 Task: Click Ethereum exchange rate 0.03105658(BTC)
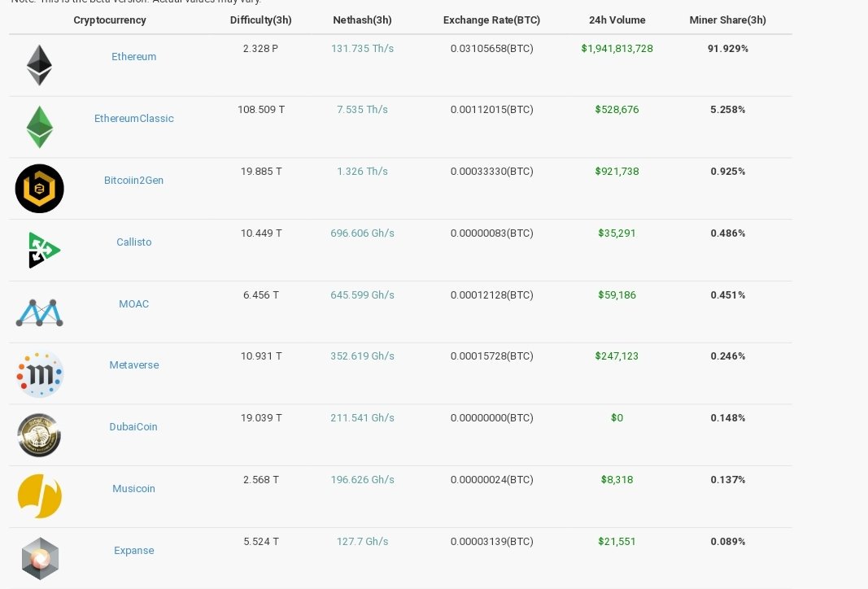(492, 49)
